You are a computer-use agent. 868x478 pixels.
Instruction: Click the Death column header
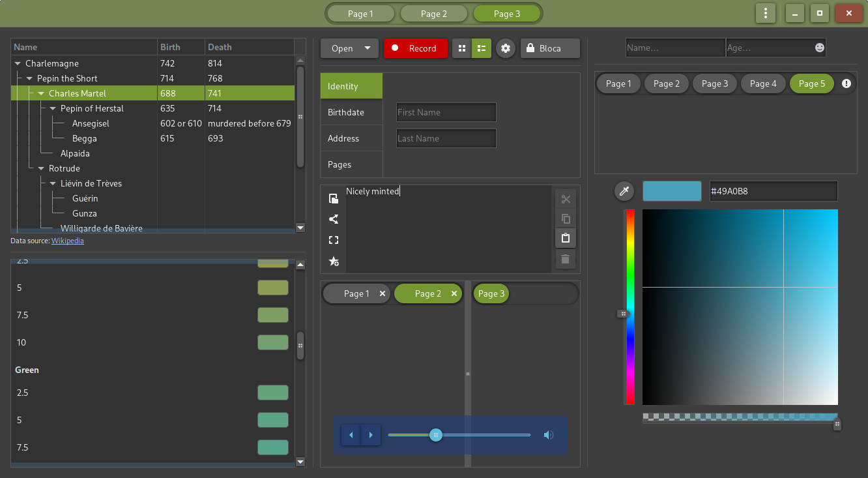(250, 47)
